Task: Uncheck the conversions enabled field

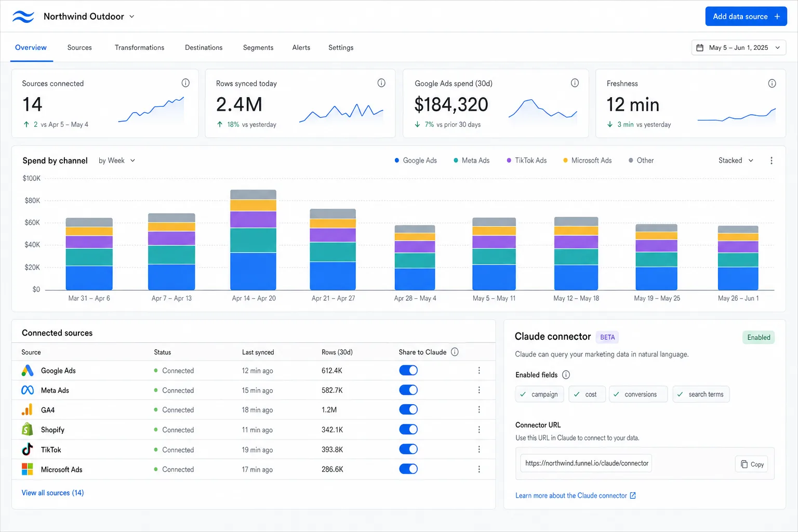Action: click(x=638, y=394)
